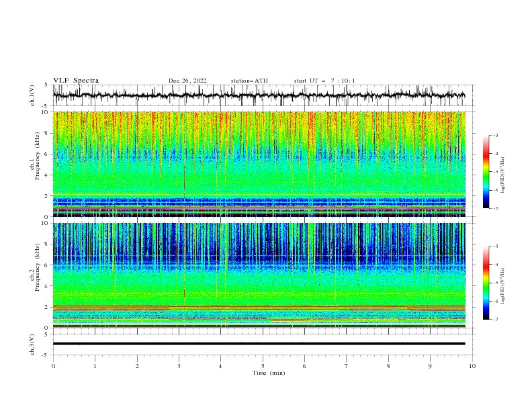
Task: Click the x-axis tick label "1"
Action: click(x=95, y=366)
